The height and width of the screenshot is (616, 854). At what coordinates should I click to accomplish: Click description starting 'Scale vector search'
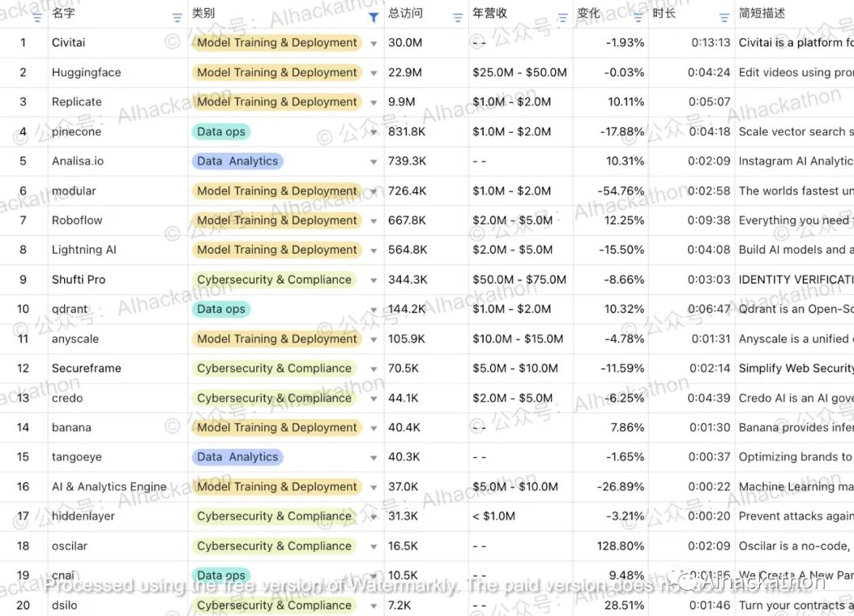click(795, 131)
